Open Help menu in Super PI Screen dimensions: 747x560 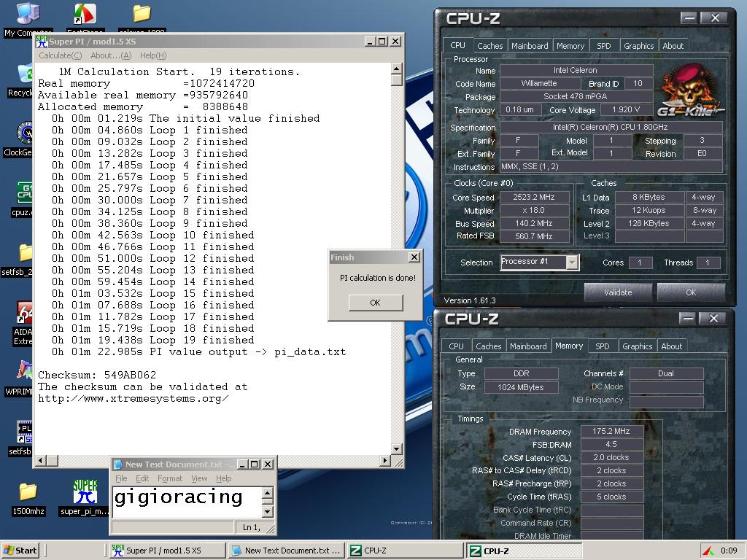tap(153, 55)
